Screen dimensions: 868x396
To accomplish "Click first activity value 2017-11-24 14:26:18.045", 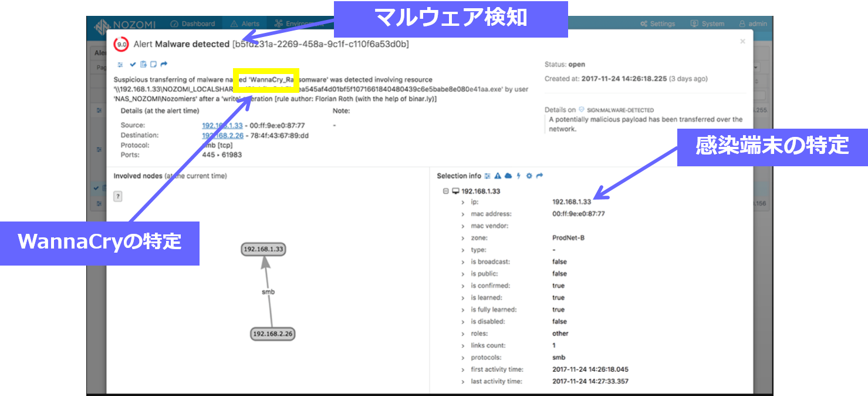I will (589, 370).
